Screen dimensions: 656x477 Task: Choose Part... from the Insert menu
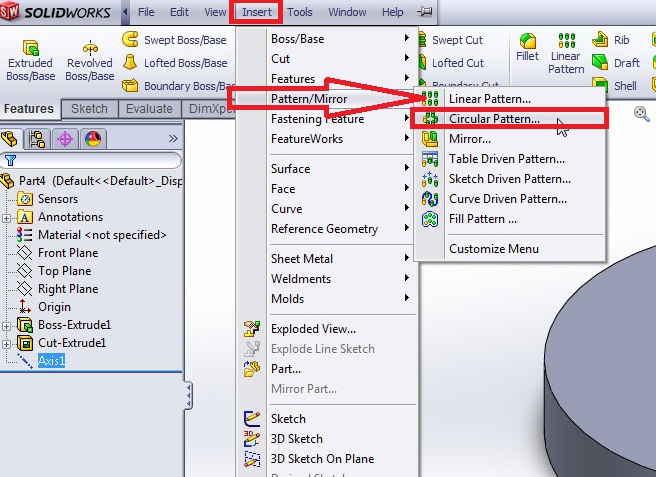(327, 369)
